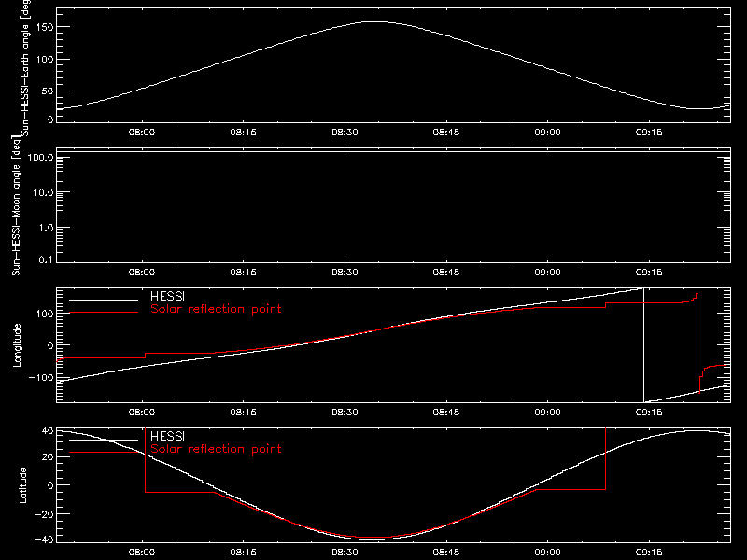Screen dimensions: 747x560
Task: Click the peak of the Earth angle curve
Action: coord(376,21)
